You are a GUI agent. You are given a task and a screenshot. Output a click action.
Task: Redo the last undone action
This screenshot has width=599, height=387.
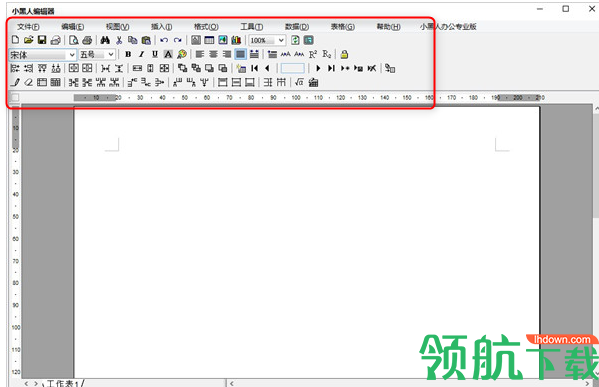(178, 40)
